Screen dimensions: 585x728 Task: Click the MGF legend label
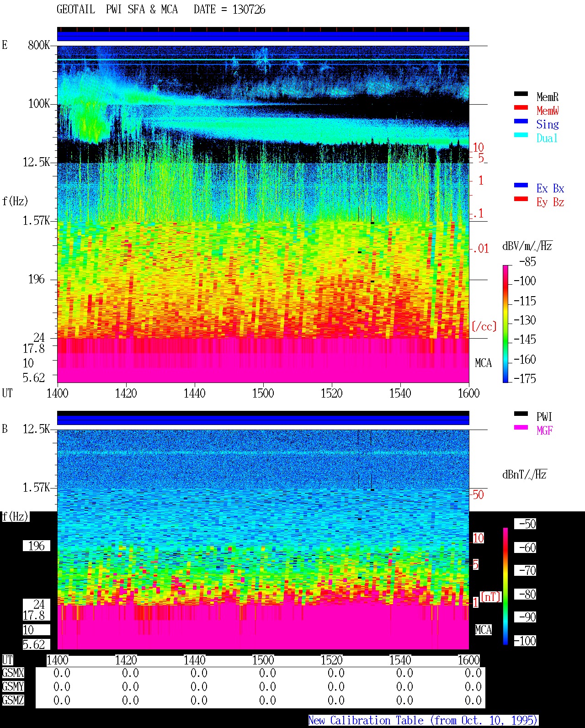pyautogui.click(x=544, y=430)
